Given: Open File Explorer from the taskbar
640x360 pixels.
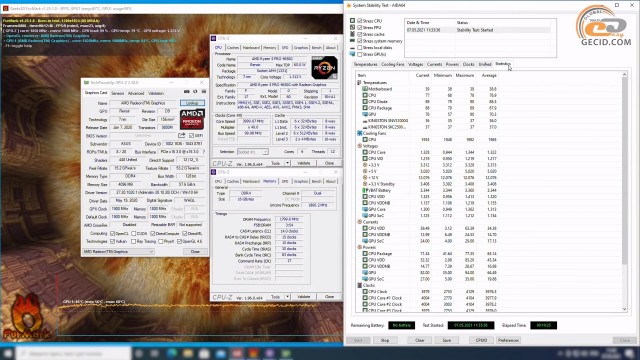Looking at the screenshot, I should coord(188,353).
